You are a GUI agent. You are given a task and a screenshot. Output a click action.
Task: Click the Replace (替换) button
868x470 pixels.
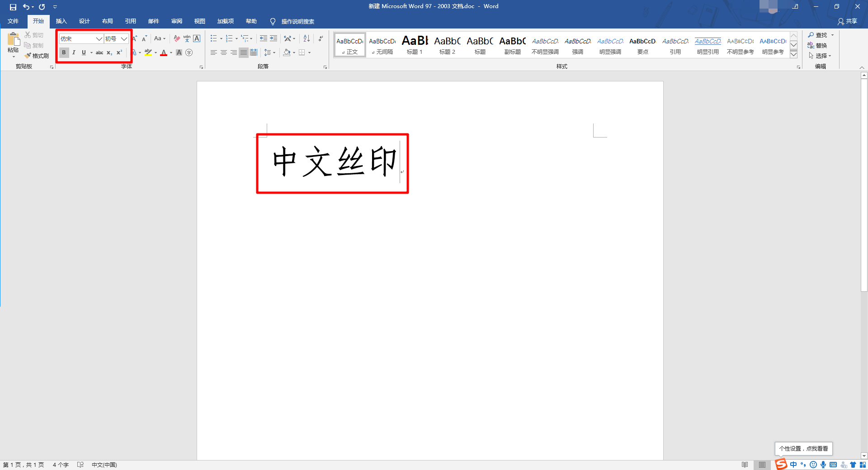tap(817, 45)
